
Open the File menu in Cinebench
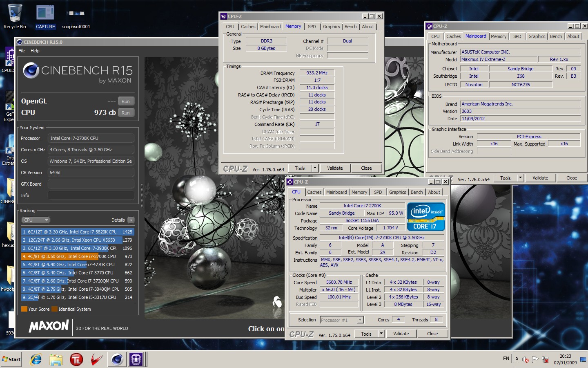click(x=22, y=51)
